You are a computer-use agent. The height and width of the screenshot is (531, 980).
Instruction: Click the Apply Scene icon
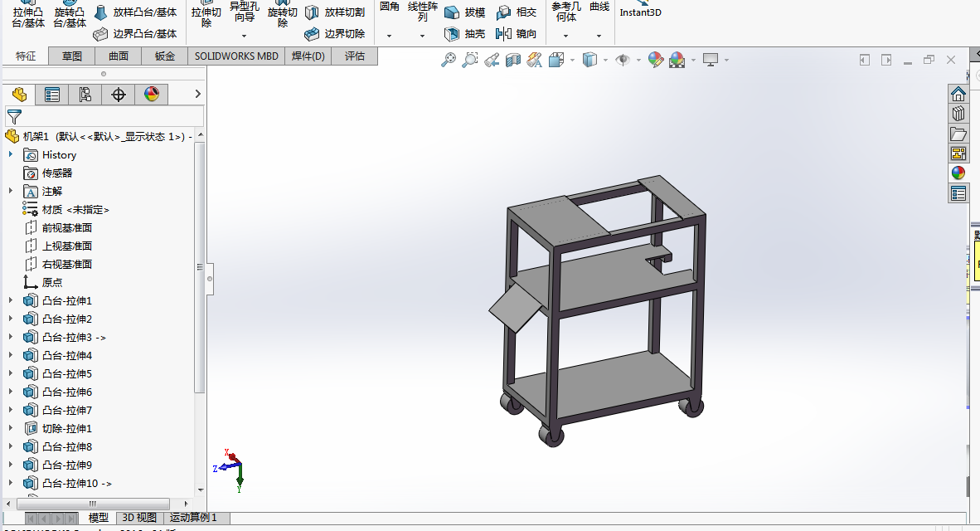677,60
